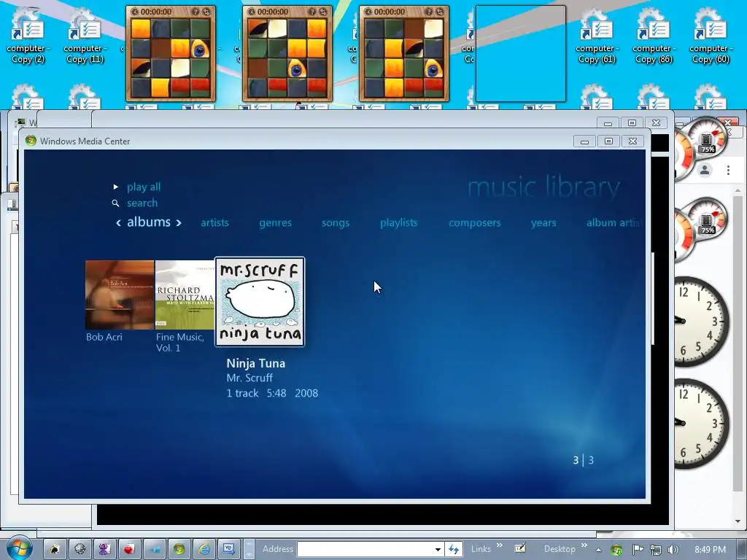
Task: Go to next category with right chevron by albums
Action: click(179, 222)
